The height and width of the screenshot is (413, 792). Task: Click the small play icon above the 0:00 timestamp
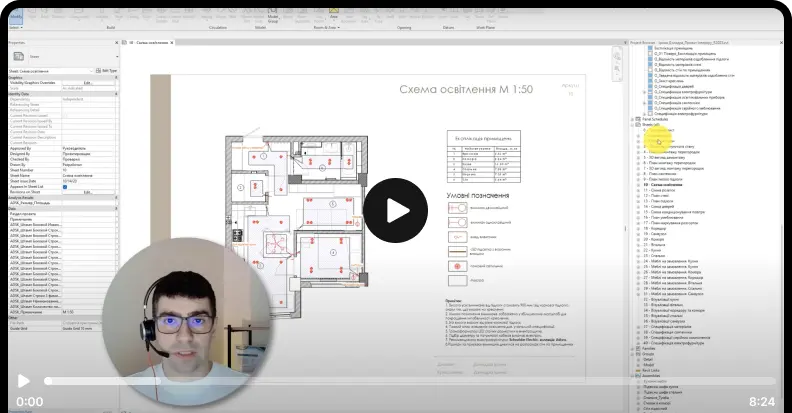[x=23, y=381]
